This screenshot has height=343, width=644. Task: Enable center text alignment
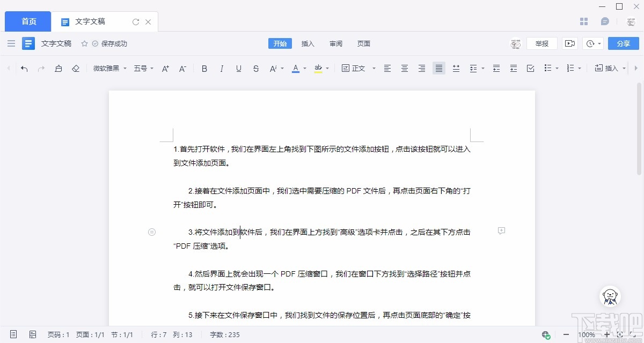[404, 68]
